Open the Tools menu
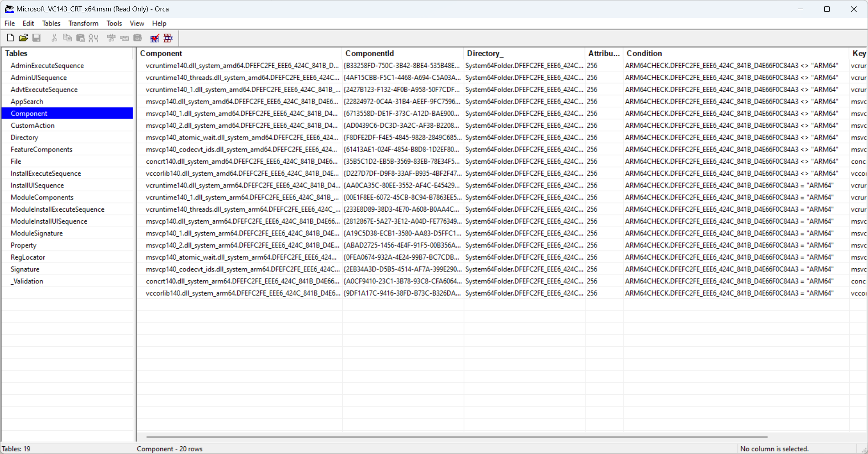This screenshot has width=868, height=454. pos(114,23)
